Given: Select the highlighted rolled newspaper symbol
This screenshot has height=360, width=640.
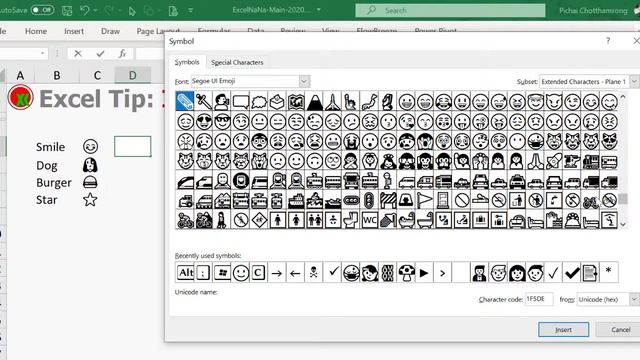Looking at the screenshot, I should coord(184,101).
